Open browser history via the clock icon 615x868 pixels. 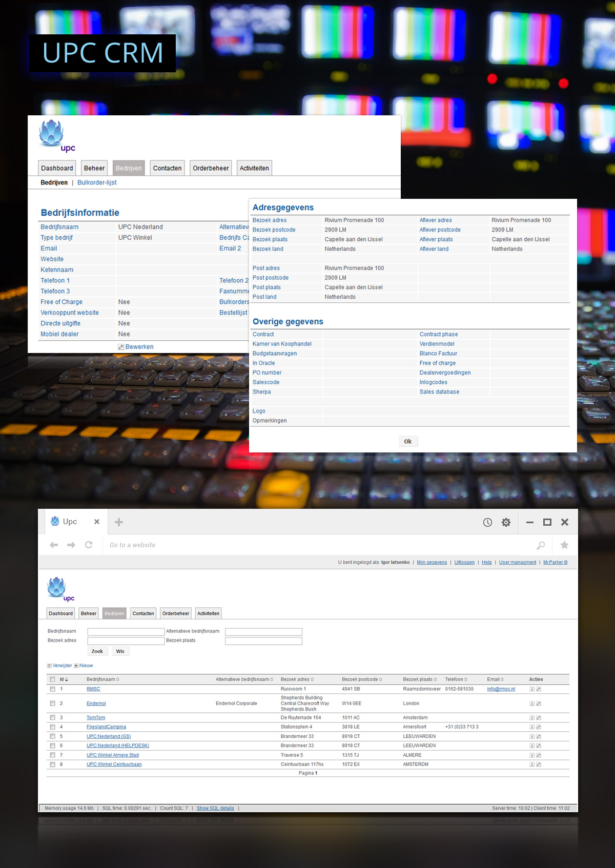(x=487, y=522)
